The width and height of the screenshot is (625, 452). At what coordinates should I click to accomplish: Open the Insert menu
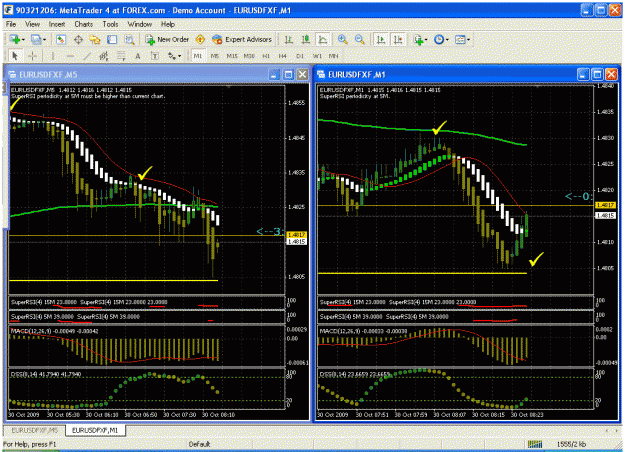click(57, 24)
